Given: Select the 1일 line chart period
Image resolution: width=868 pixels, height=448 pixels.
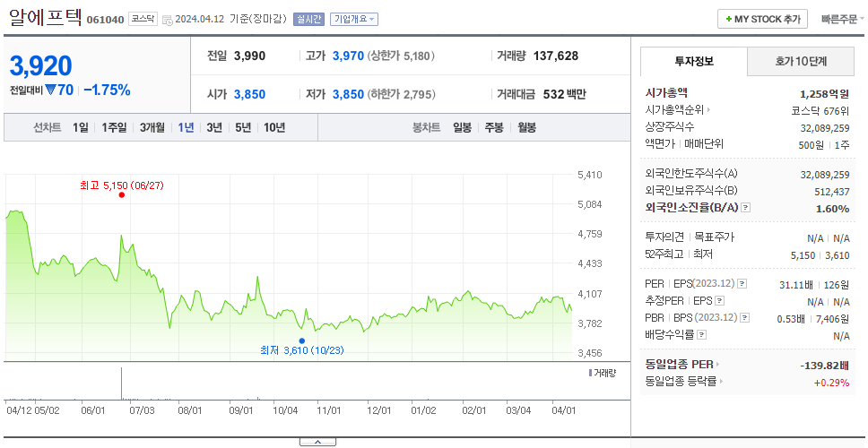Looking at the screenshot, I should tap(81, 128).
